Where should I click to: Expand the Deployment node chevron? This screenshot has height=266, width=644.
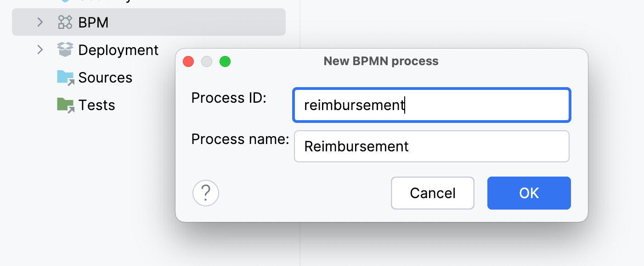tap(40, 50)
